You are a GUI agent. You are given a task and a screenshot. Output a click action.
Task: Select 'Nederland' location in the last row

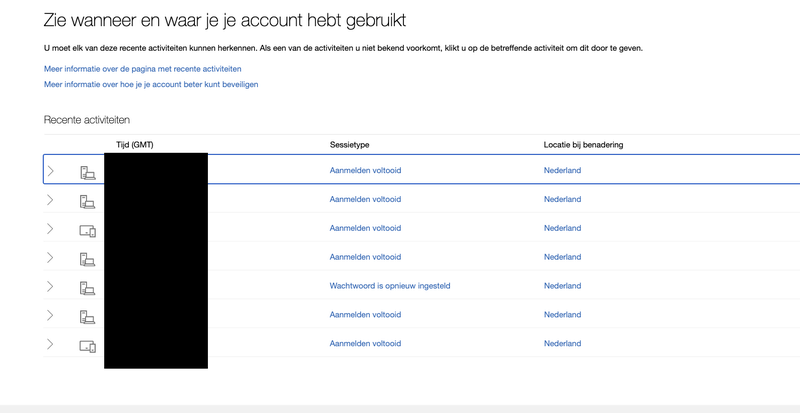pos(562,344)
